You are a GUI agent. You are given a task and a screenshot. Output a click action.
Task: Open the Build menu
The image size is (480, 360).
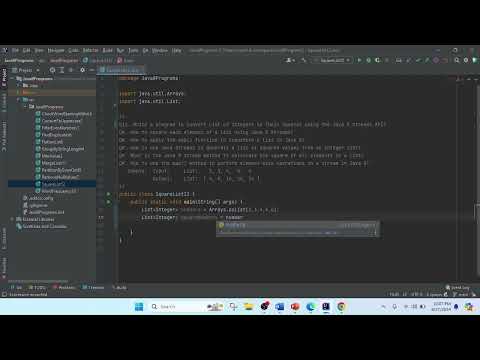pos(107,50)
